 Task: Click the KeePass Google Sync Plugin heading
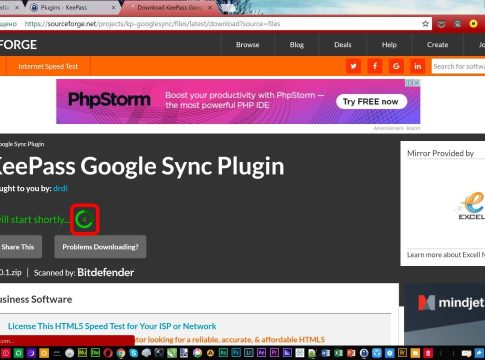point(142,166)
